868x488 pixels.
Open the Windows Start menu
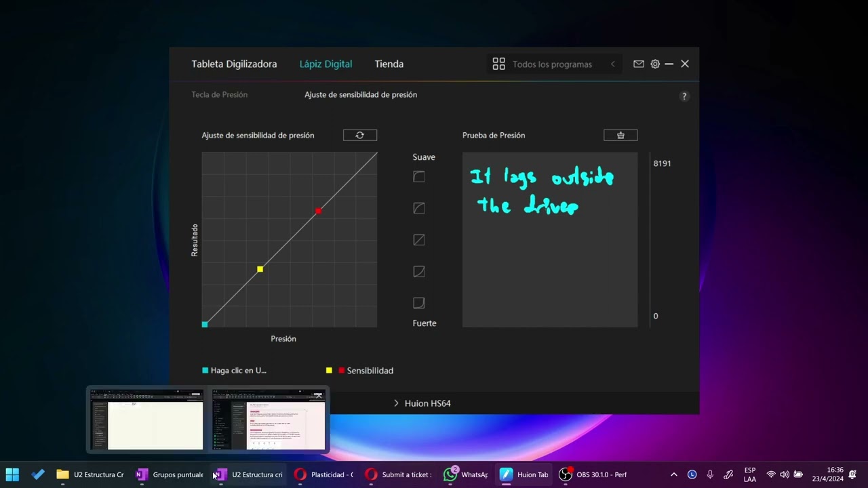click(x=12, y=474)
